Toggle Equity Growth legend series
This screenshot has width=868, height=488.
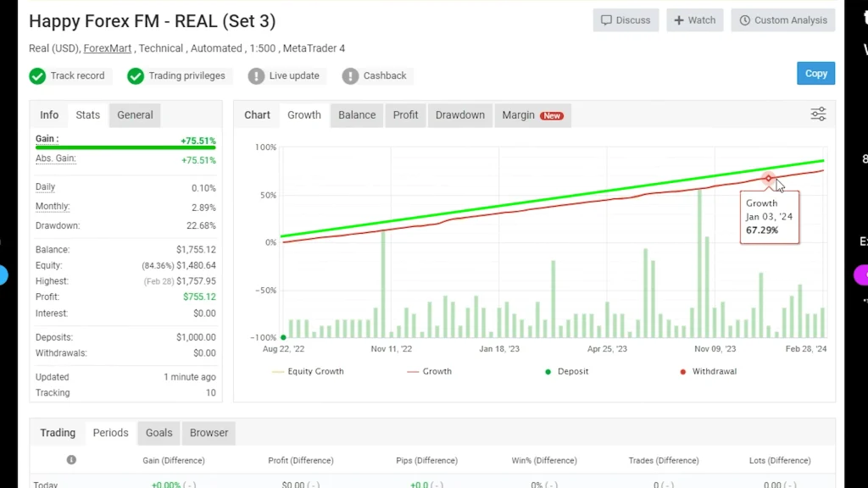point(309,371)
